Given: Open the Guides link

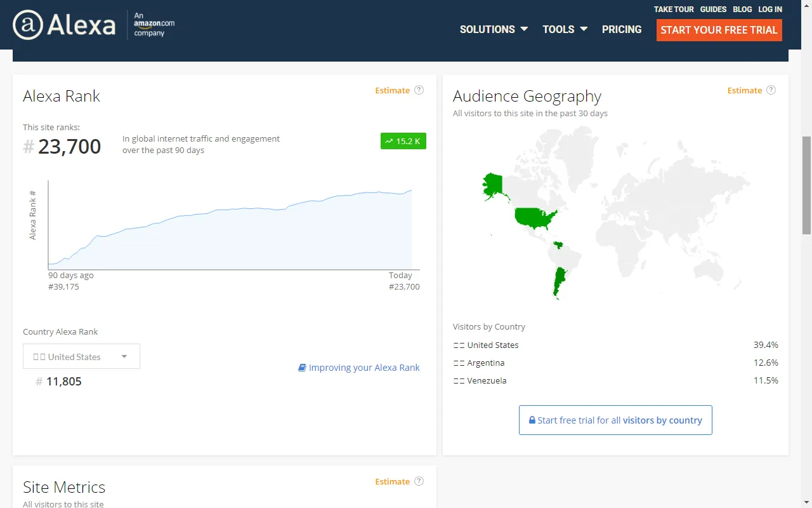Looking at the screenshot, I should click(713, 10).
